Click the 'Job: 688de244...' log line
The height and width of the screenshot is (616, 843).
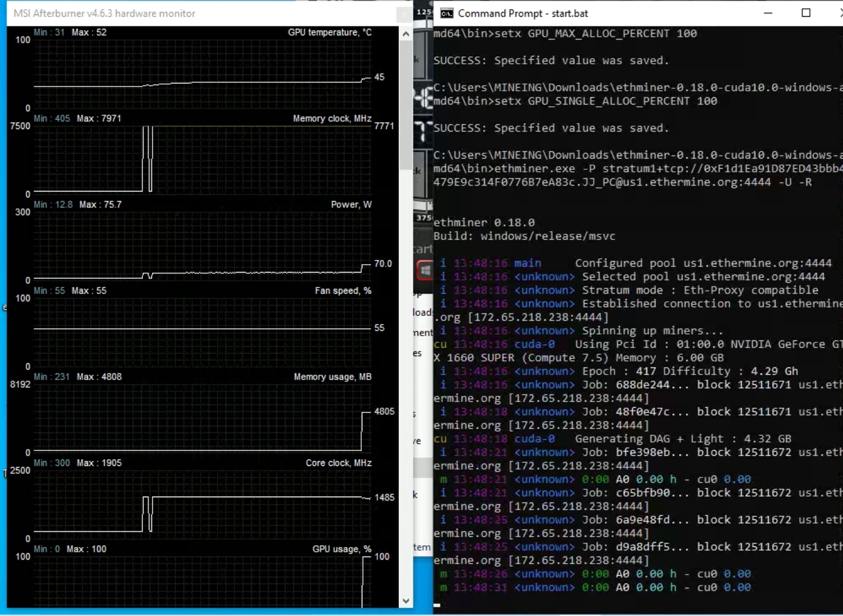pos(638,391)
